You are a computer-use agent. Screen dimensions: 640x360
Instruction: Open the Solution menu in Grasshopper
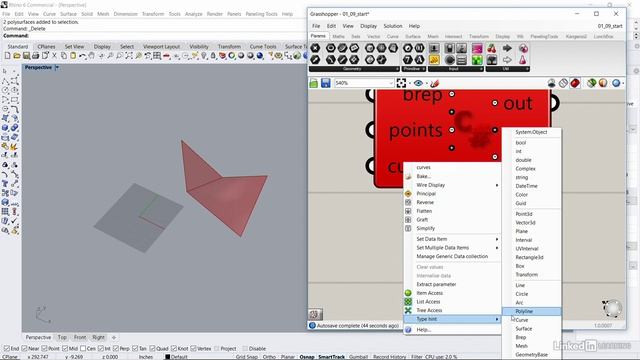(393, 26)
